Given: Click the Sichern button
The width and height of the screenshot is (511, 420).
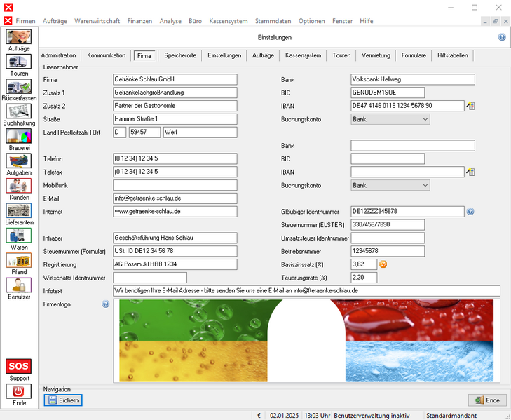Looking at the screenshot, I should tap(63, 400).
